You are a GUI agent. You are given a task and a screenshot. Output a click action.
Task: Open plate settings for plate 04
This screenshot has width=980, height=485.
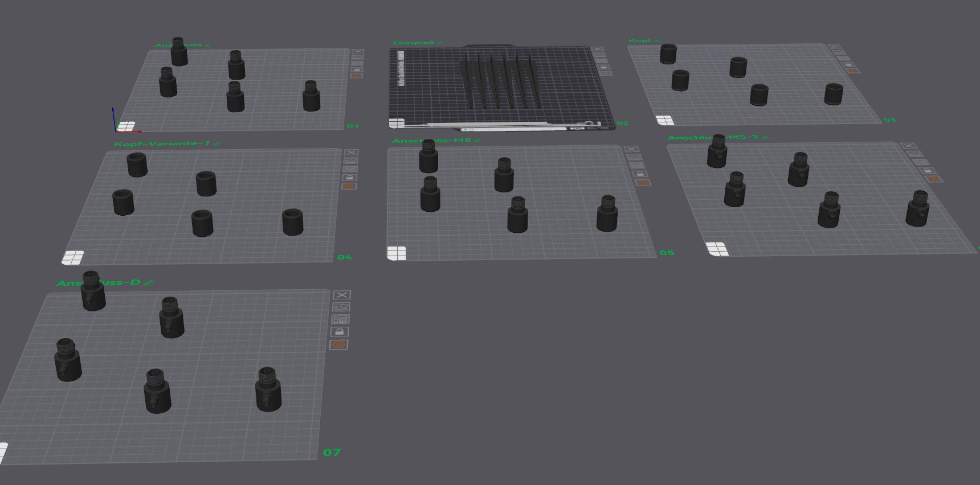tap(349, 186)
